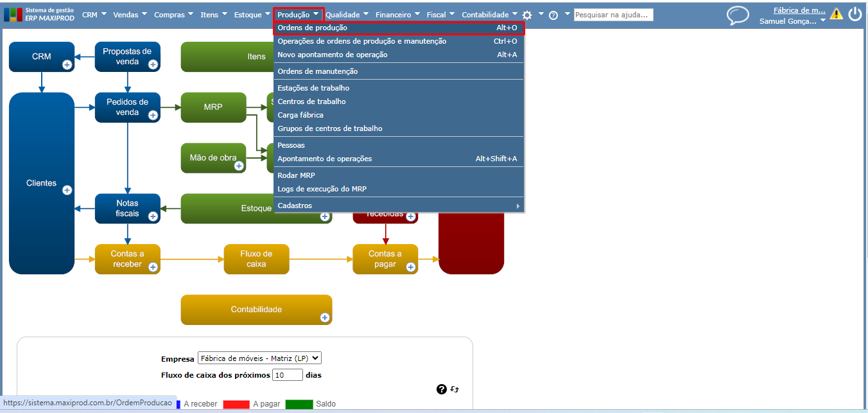Click the CRM flowchart box

(x=42, y=57)
